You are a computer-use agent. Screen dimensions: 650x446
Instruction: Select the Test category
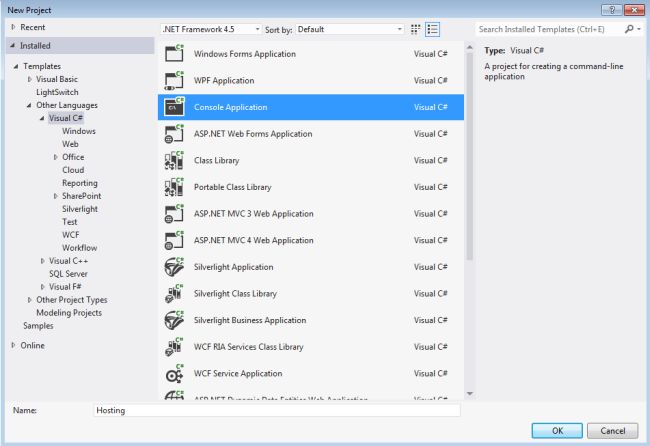[x=69, y=222]
